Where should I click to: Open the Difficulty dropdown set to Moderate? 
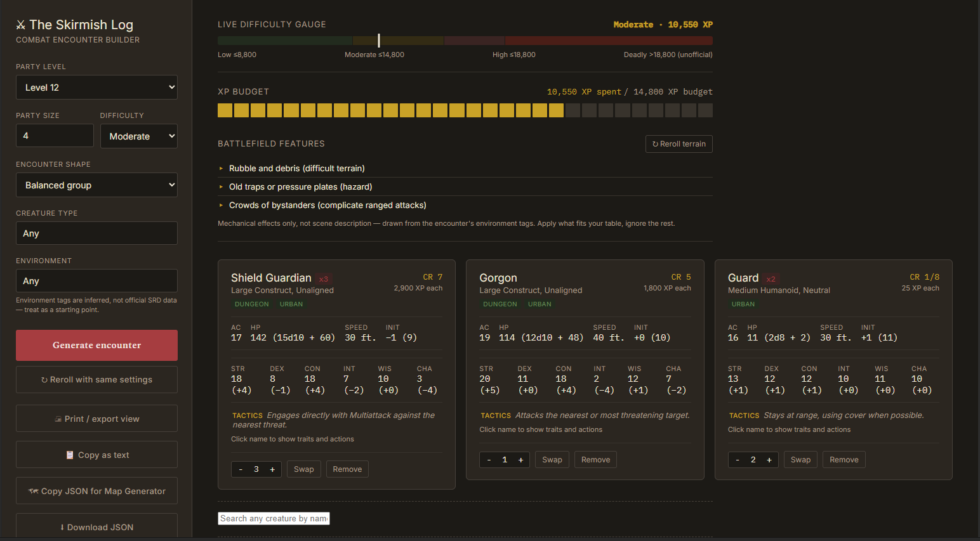click(x=138, y=136)
